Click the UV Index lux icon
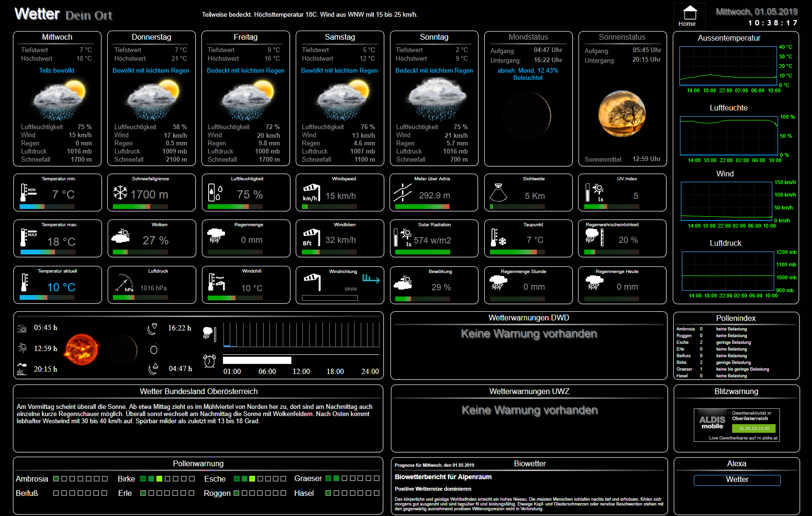This screenshot has height=516, width=812. (595, 193)
